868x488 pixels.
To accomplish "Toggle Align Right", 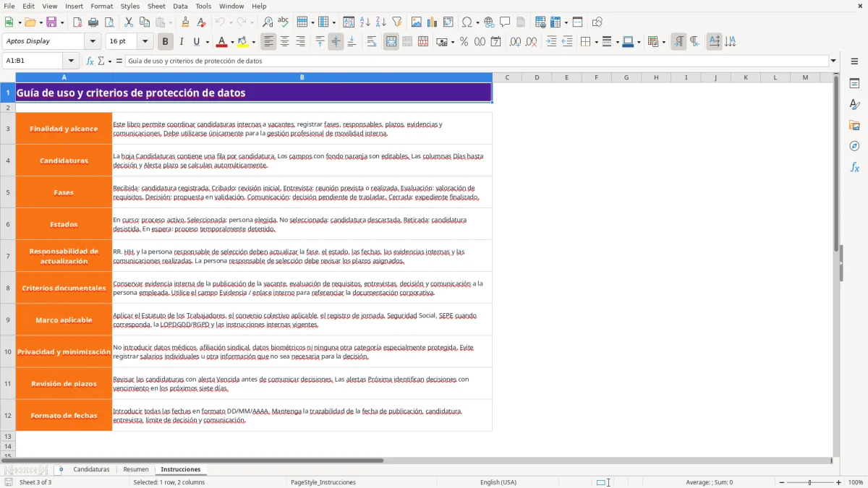I will 301,42.
